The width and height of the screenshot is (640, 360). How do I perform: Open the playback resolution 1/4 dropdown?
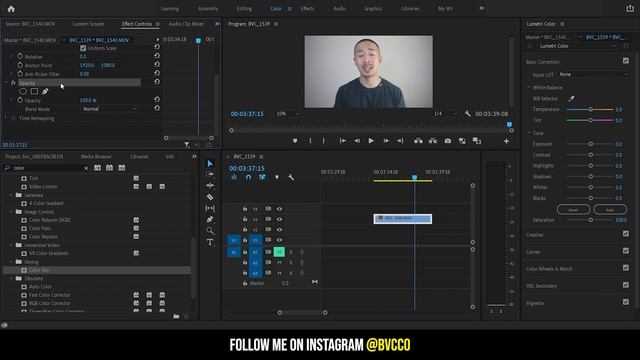[x=445, y=114]
